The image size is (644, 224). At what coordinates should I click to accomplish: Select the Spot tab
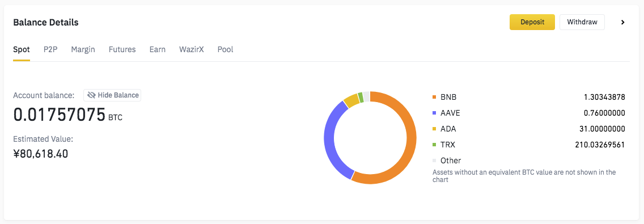pos(22,50)
